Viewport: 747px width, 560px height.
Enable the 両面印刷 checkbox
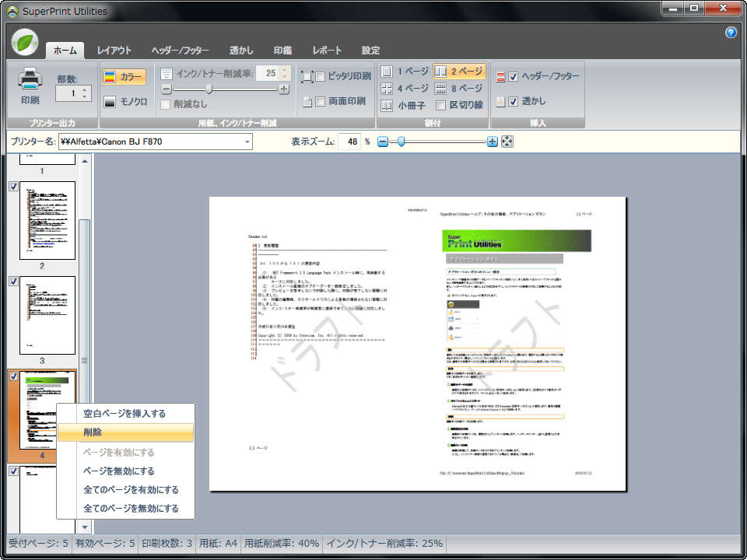320,101
